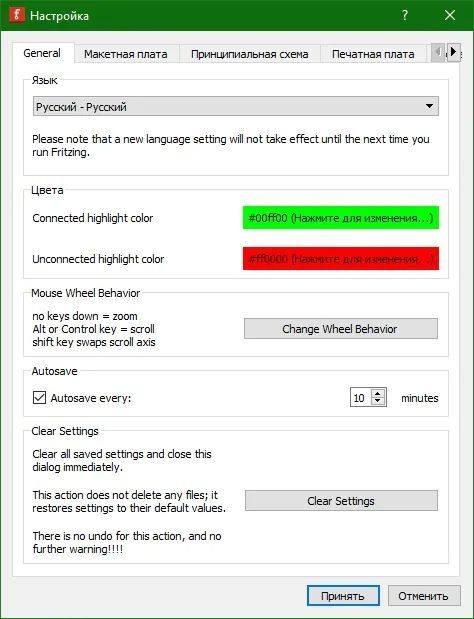This screenshot has height=619, width=474.
Task: Decrease autosave minutes with down arrow
Action: (378, 401)
